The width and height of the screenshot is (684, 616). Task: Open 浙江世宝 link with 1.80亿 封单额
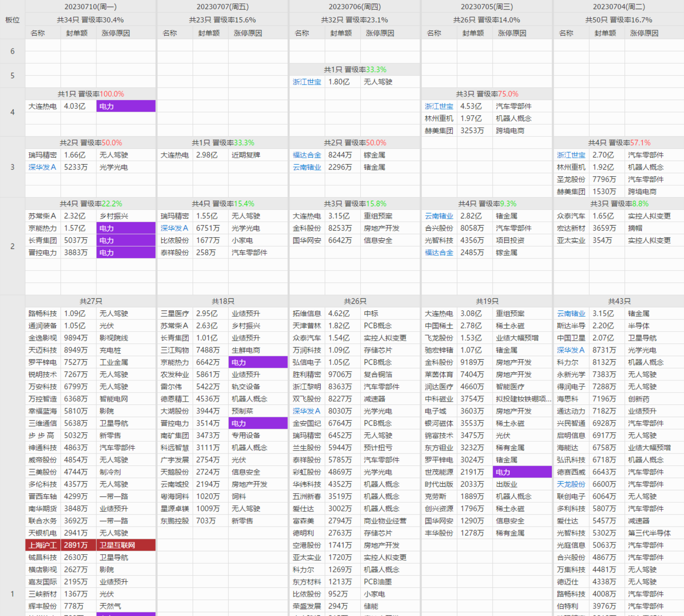coord(307,82)
